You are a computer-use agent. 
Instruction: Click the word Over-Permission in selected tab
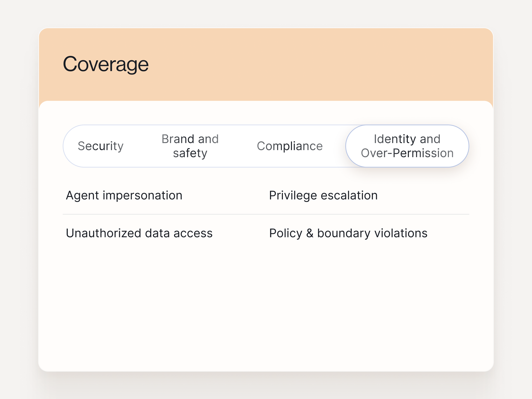407,153
